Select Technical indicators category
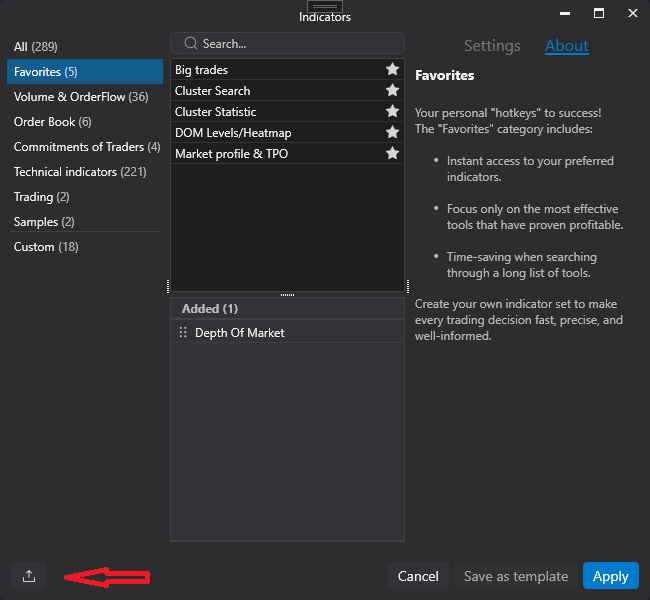The image size is (650, 600). pos(80,172)
